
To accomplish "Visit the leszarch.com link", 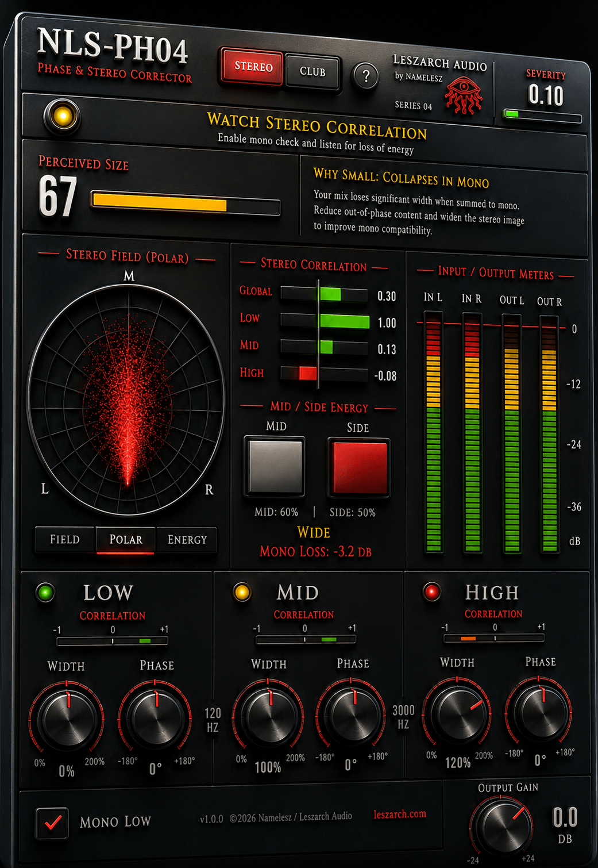I will [x=400, y=814].
